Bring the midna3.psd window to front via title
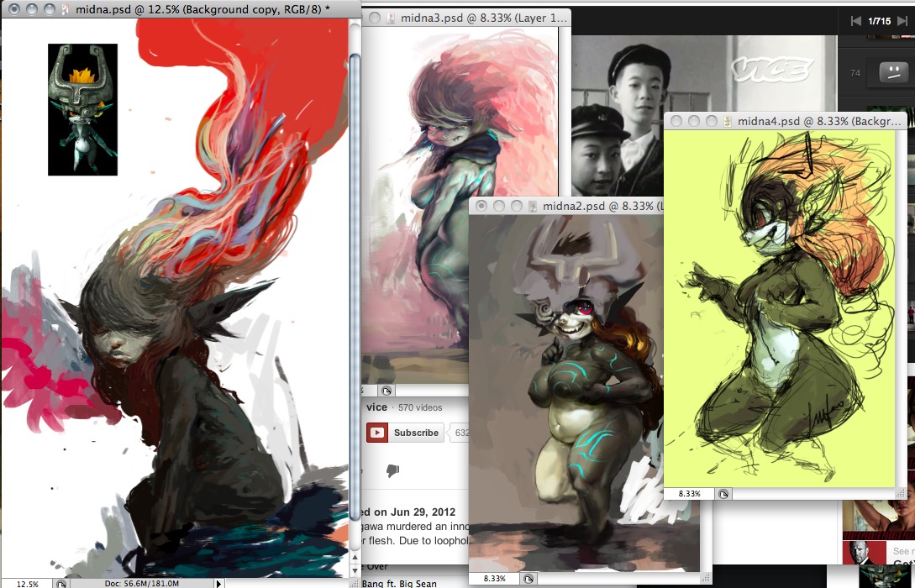Viewport: 915px width, 588px height. [x=484, y=18]
